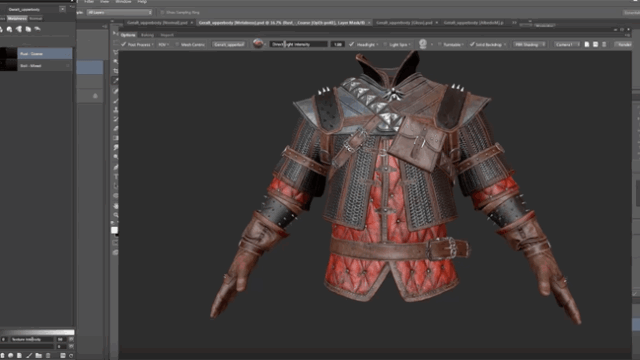Open the Geralt_upperbody [Normal].psd document tab
This screenshot has height=360, width=640.
157,22
